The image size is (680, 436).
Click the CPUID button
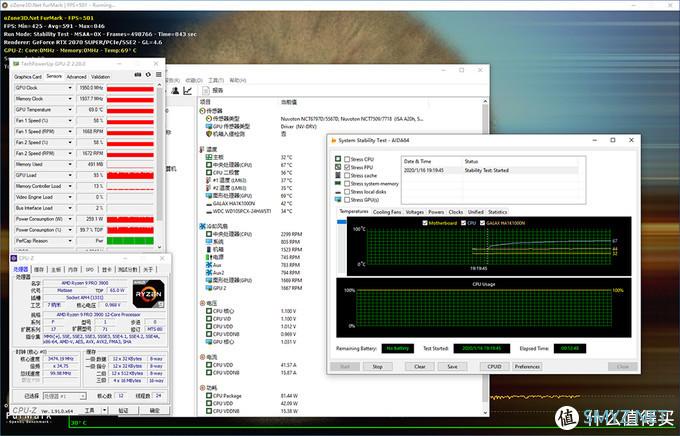pos(494,367)
